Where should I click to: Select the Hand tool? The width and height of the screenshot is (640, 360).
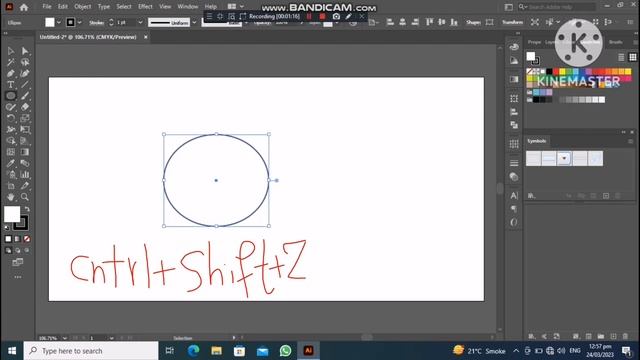point(11,197)
